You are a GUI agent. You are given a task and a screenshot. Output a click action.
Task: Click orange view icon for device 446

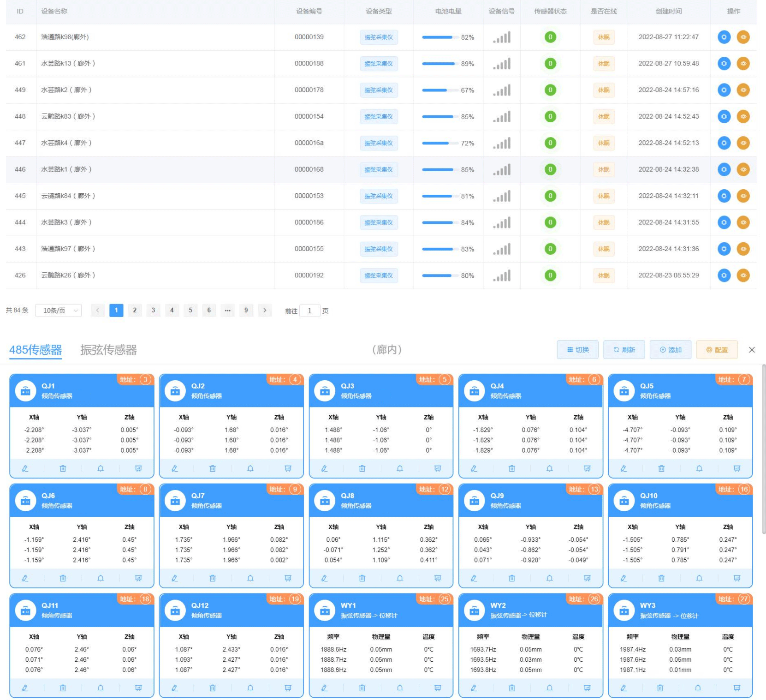pos(743,169)
